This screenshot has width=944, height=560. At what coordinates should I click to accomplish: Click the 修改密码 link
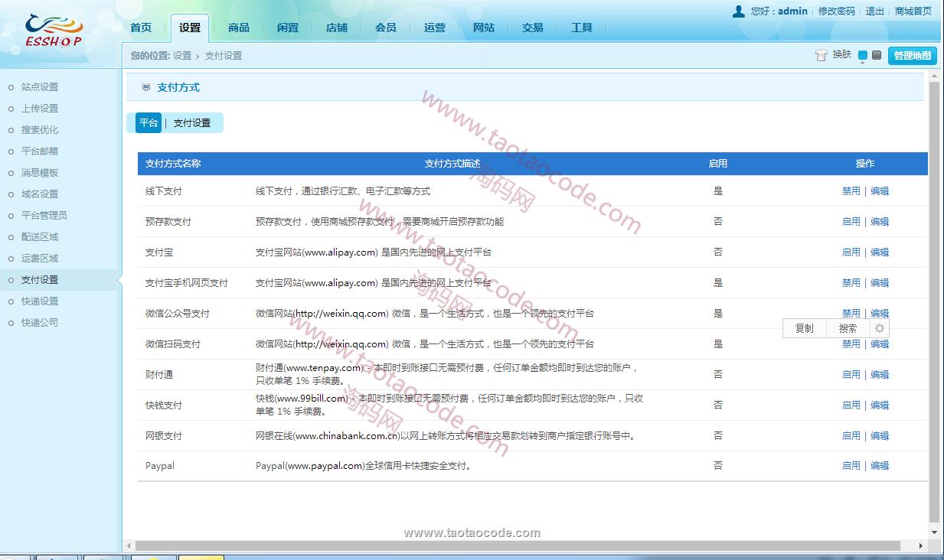836,11
